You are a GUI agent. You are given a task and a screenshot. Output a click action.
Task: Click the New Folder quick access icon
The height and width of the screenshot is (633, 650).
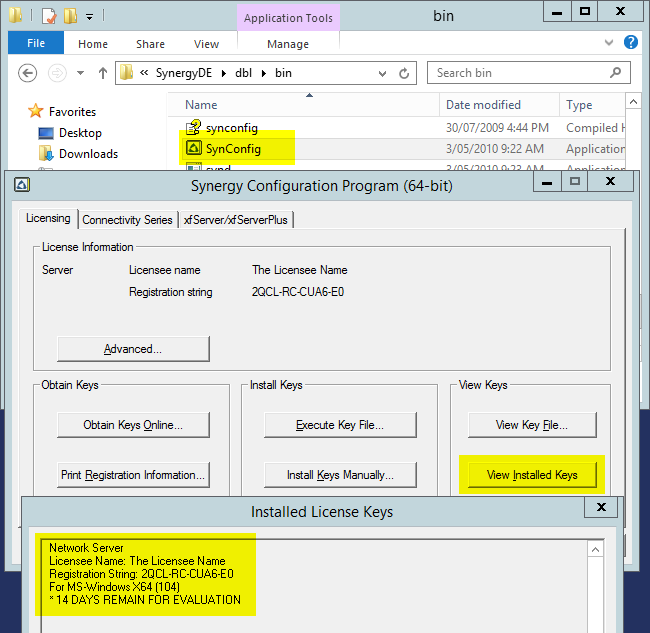coord(70,16)
